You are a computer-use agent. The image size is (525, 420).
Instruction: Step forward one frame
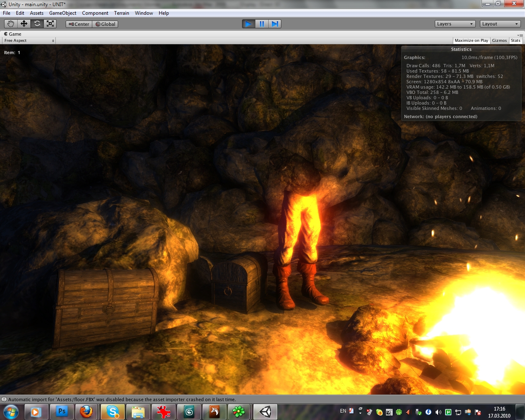tap(275, 24)
